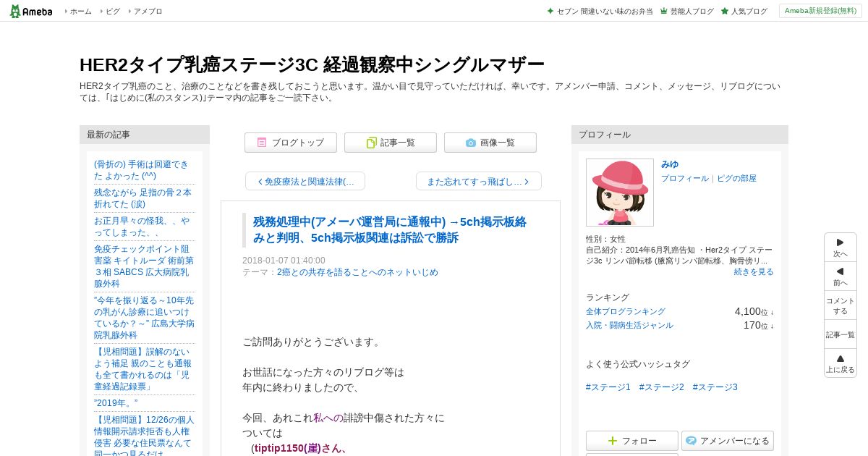Click the crown icon beside 芸能人ブログ
Screen dimensions: 868x456
click(x=664, y=11)
